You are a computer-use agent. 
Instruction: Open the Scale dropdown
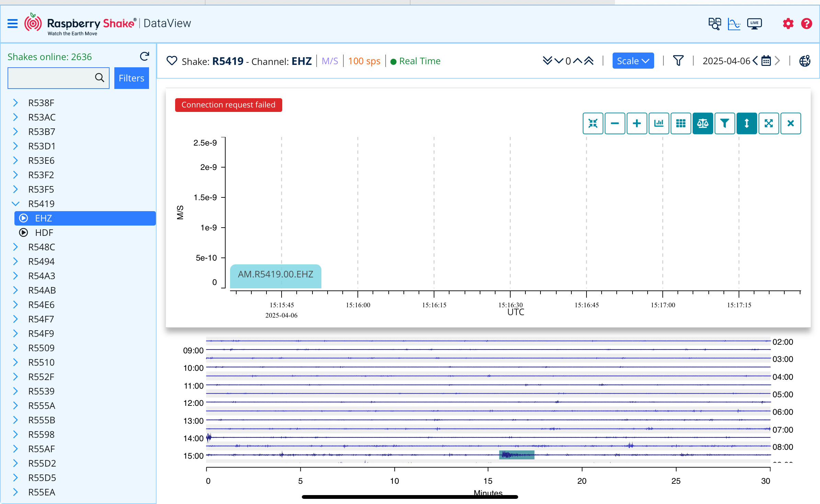click(x=633, y=61)
